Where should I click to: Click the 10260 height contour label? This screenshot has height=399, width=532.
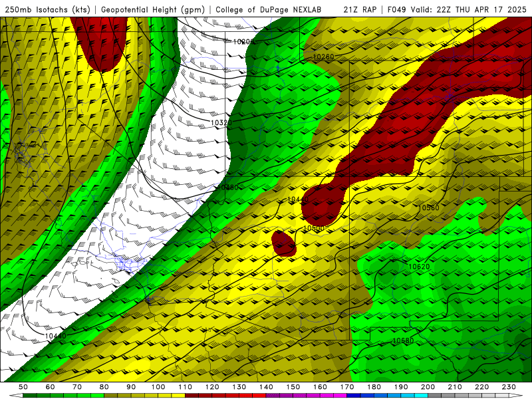click(323, 57)
